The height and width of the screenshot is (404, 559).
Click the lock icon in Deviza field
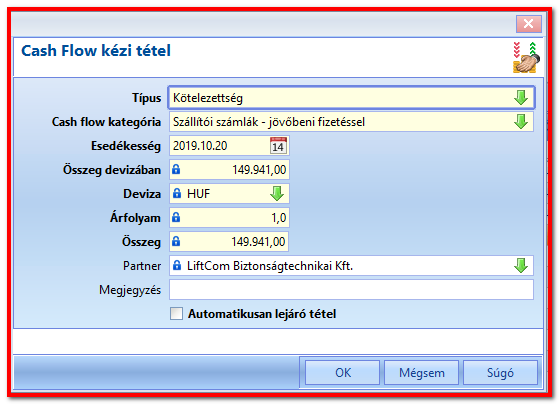tap(176, 194)
